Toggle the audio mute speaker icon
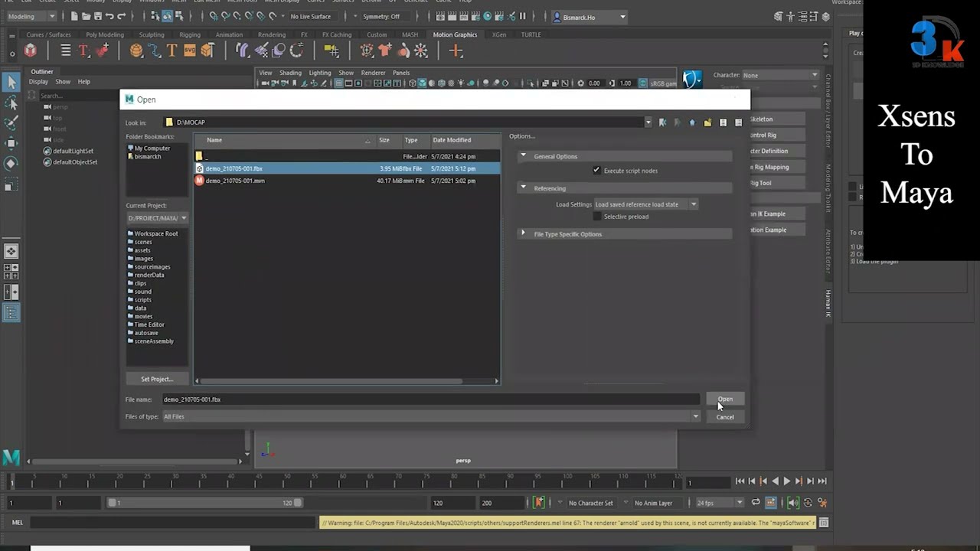The image size is (980, 551). (x=793, y=503)
